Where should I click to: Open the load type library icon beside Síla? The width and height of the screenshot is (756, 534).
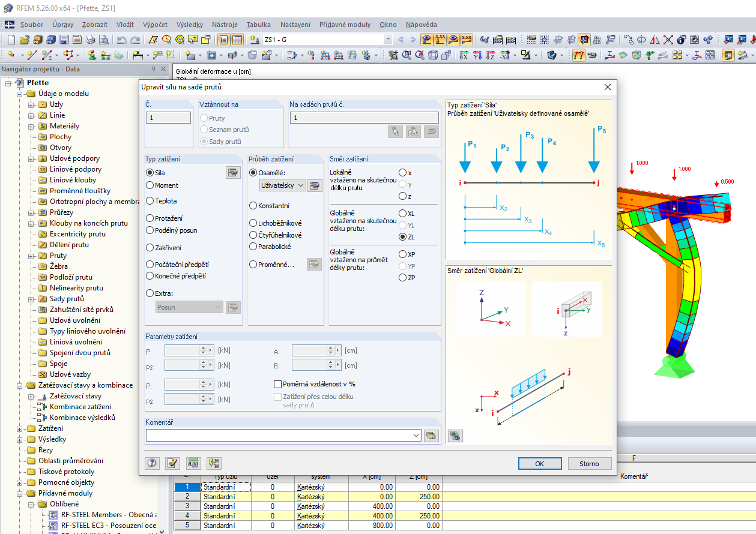pos(233,172)
